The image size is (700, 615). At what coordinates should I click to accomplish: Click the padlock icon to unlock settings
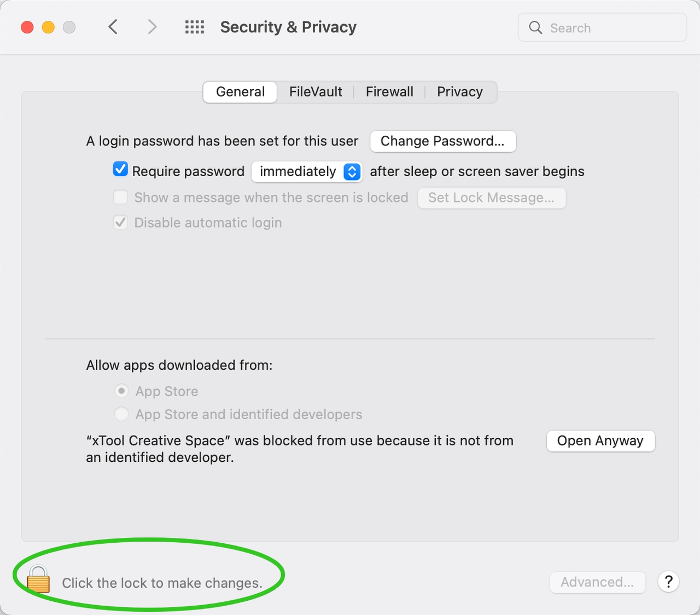tap(38, 580)
